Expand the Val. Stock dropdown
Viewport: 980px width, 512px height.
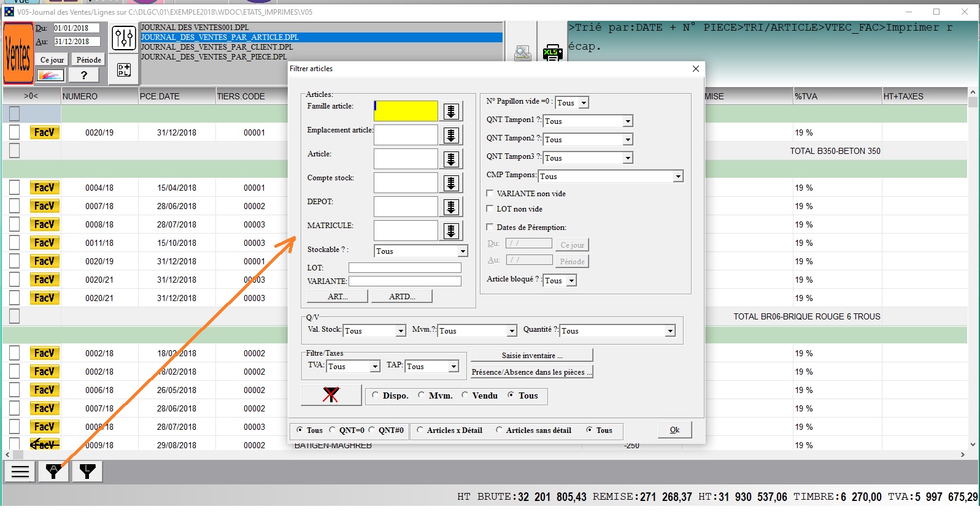(x=401, y=331)
